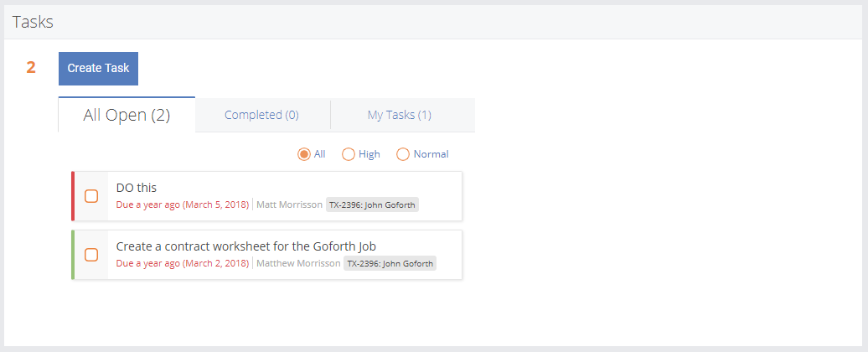
Task: Select the All priority radio filter
Action: (x=304, y=154)
